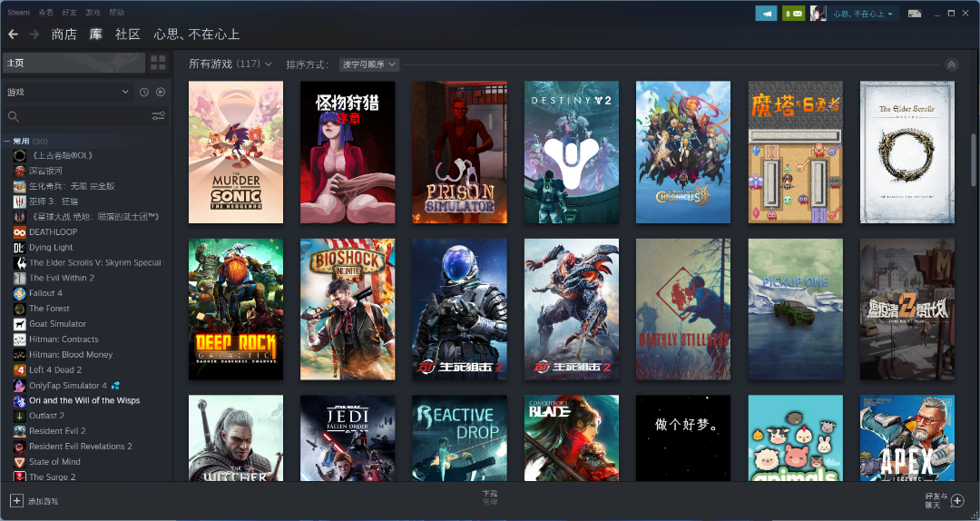Toggle the clock recent-activity sort icon

pos(144,92)
